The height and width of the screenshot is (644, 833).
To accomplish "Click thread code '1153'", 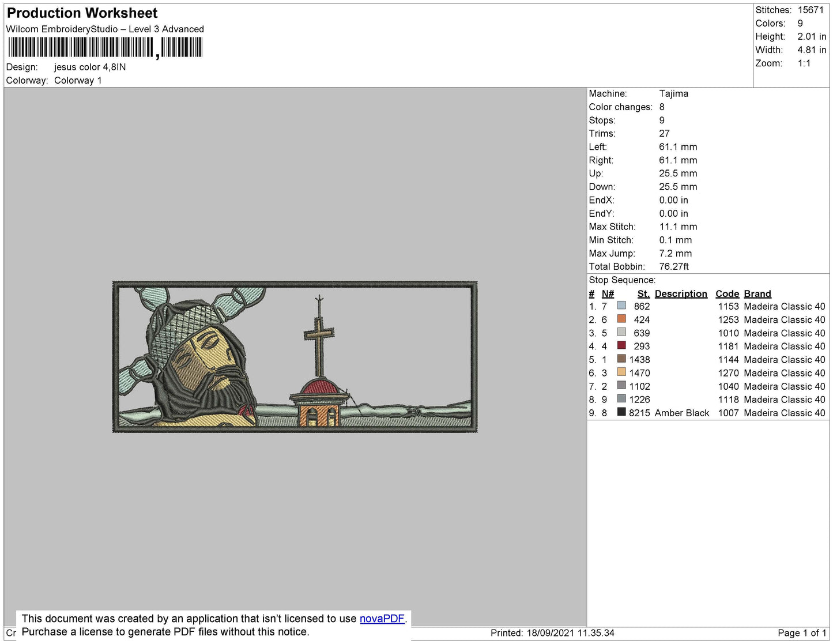I will (728, 306).
